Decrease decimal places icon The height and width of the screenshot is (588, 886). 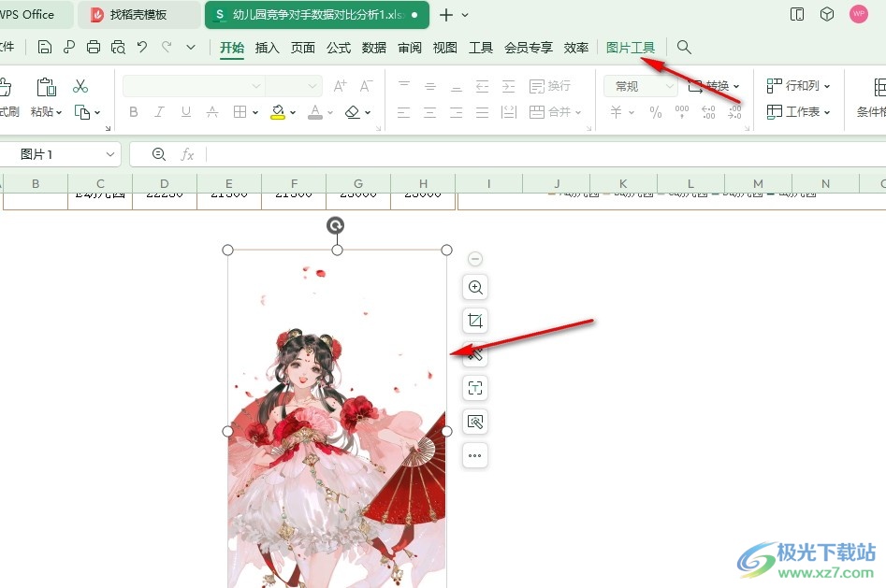(x=734, y=112)
